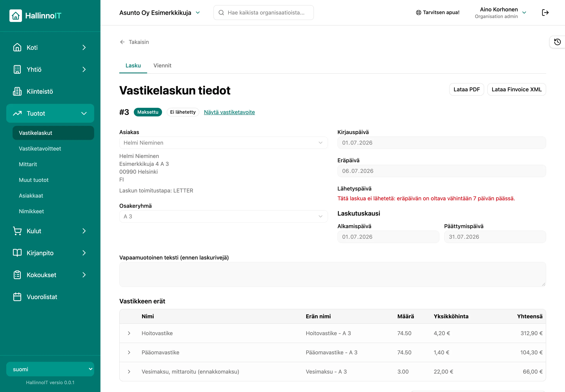Image resolution: width=565 pixels, height=392 pixels.
Task: Open the Asiakas Helmi Nieminen dropdown
Action: coord(223,143)
